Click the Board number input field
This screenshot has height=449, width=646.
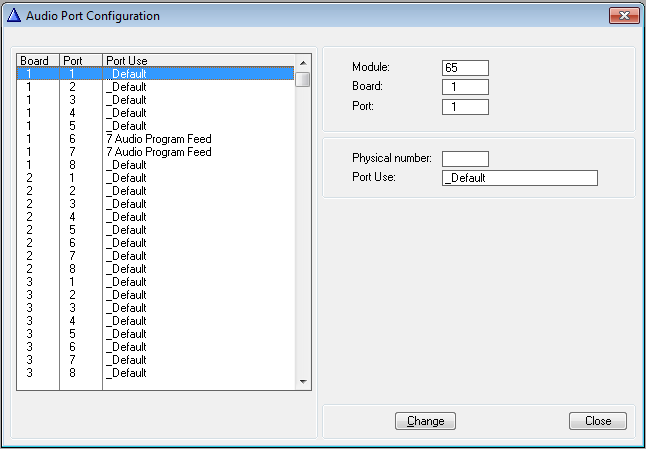pos(465,87)
